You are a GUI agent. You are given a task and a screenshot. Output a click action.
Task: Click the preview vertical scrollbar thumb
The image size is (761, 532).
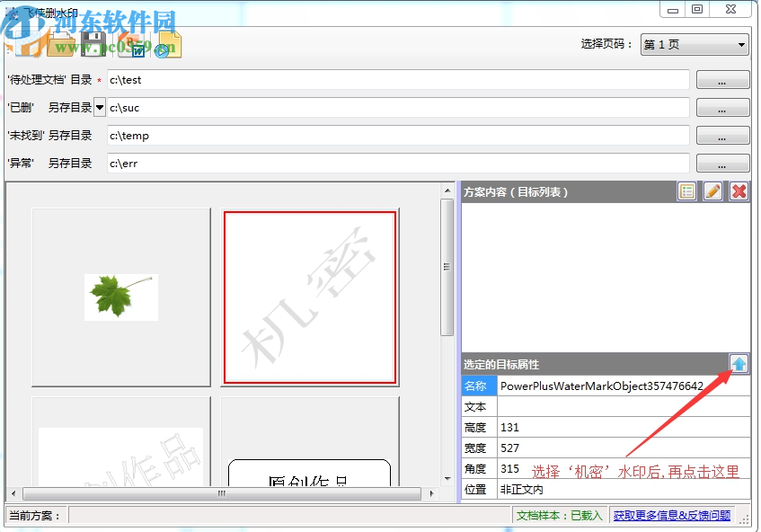pos(447,267)
